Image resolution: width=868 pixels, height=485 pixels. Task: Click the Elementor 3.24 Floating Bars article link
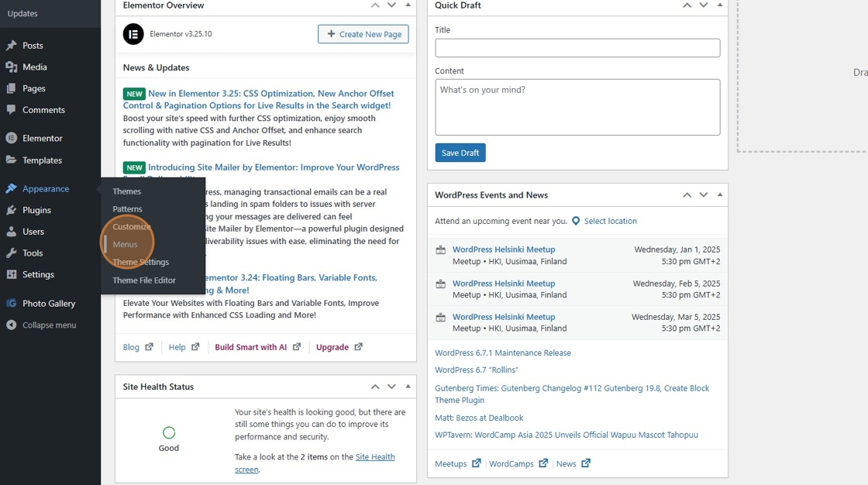click(291, 284)
